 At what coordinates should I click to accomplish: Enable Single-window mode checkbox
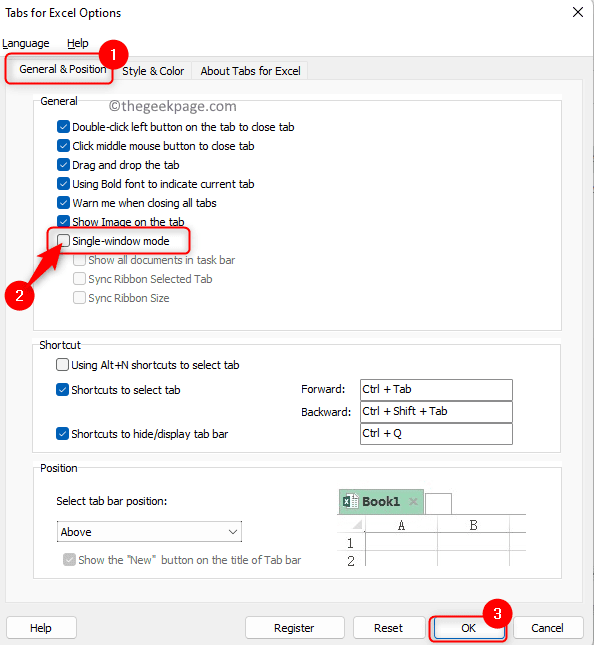click(63, 240)
